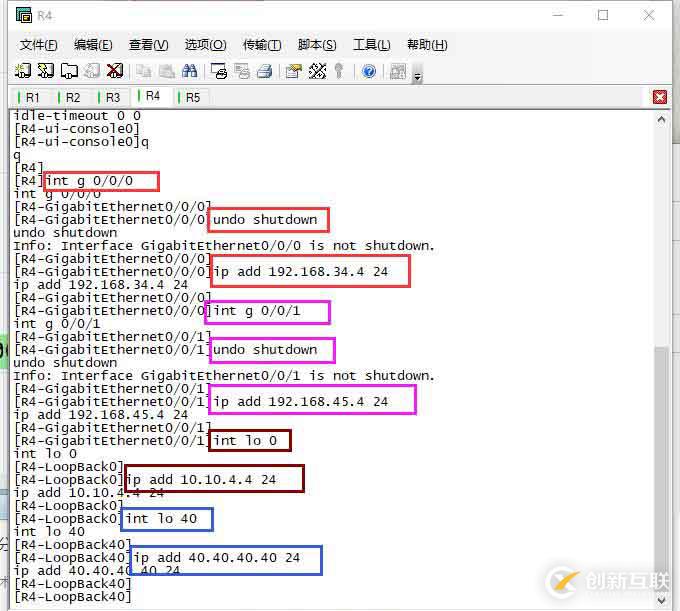Viewport: 680px width, 611px height.
Task: Open the 脚本(S) menu
Action: click(x=317, y=45)
